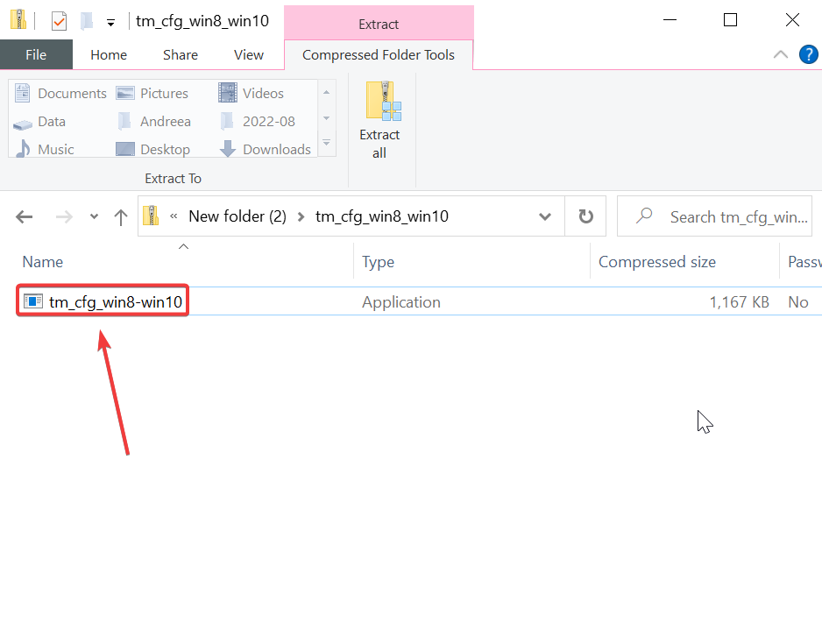Select Videos as extract destination

pyautogui.click(x=252, y=93)
